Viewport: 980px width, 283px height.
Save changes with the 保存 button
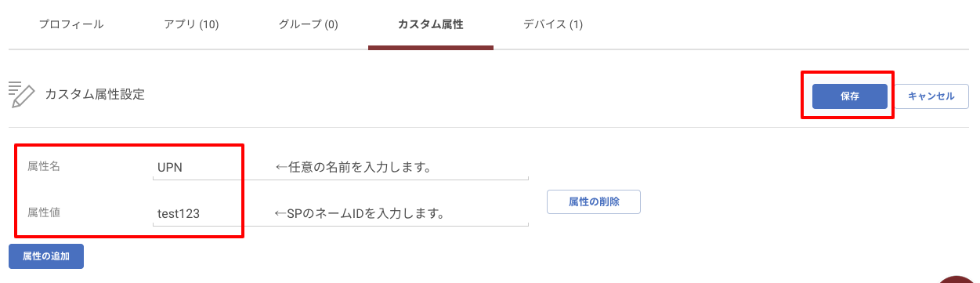tap(850, 96)
